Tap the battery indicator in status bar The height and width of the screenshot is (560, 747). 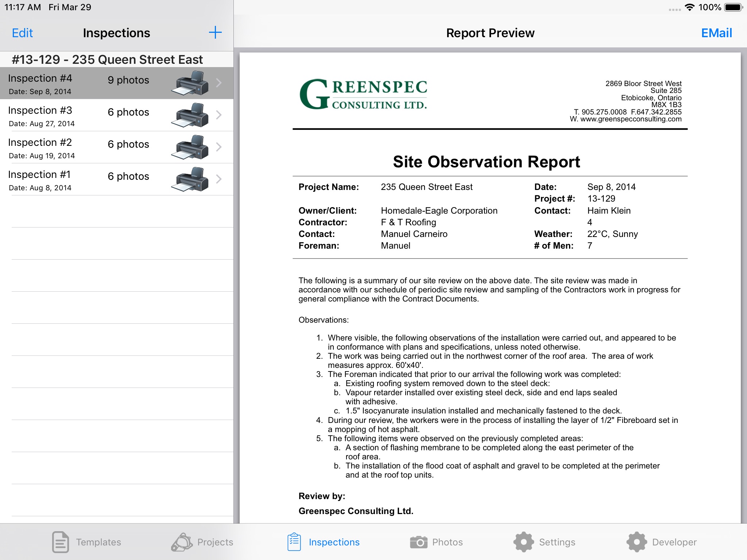click(x=733, y=7)
